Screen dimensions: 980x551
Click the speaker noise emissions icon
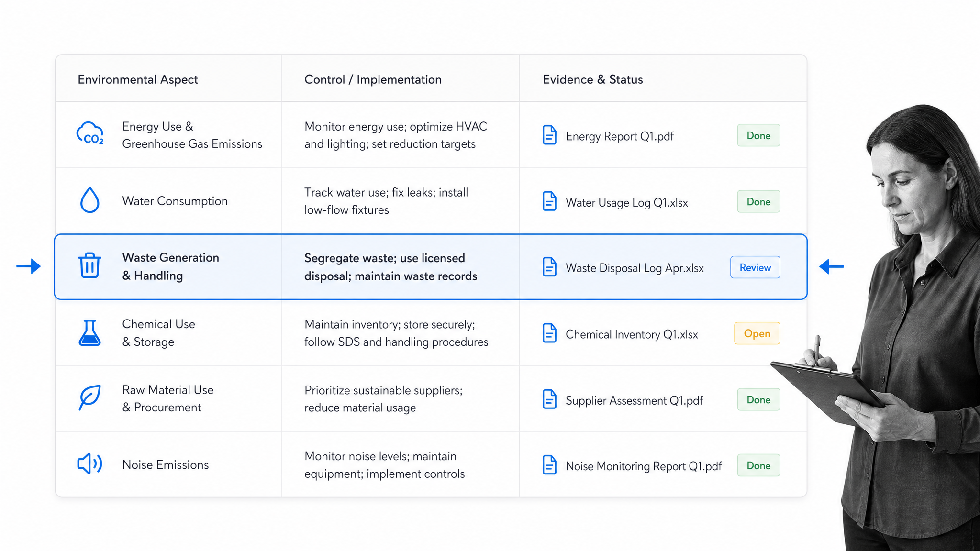89,463
